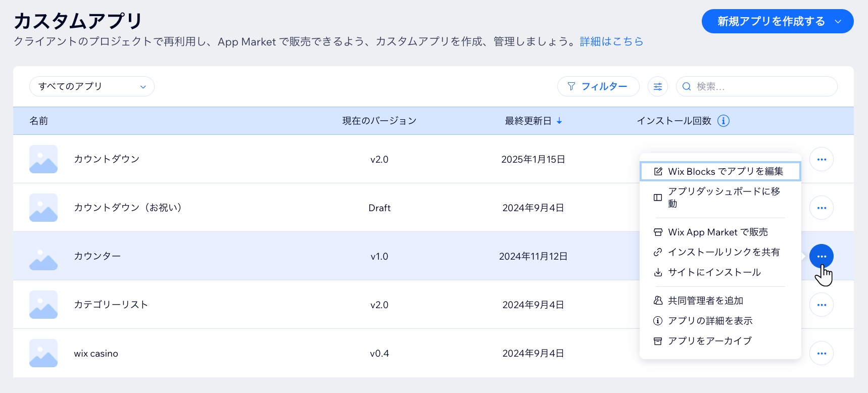Select アプリをアーカイブ from context menu
Screen dimensions: 868x393
(709, 341)
